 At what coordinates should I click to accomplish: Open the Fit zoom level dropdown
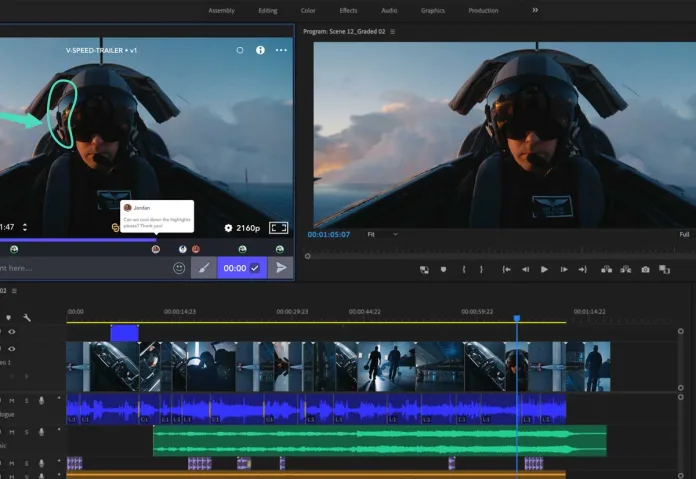382,234
